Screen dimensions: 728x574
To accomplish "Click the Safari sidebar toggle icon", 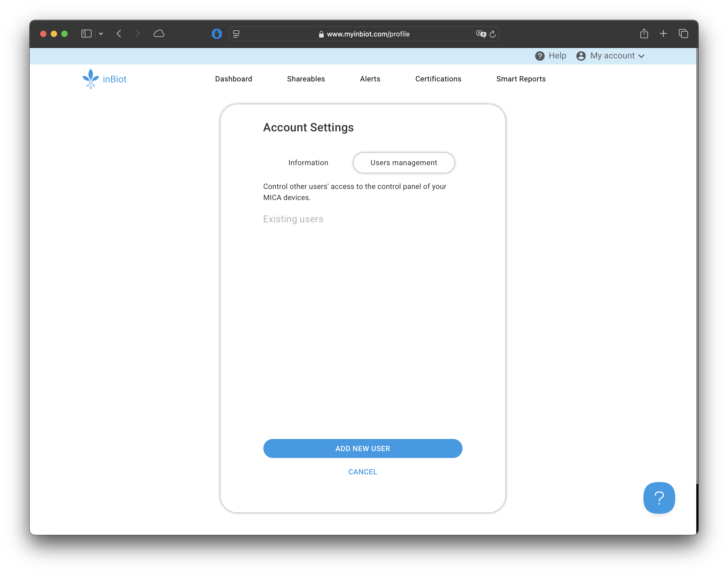I will tap(86, 34).
